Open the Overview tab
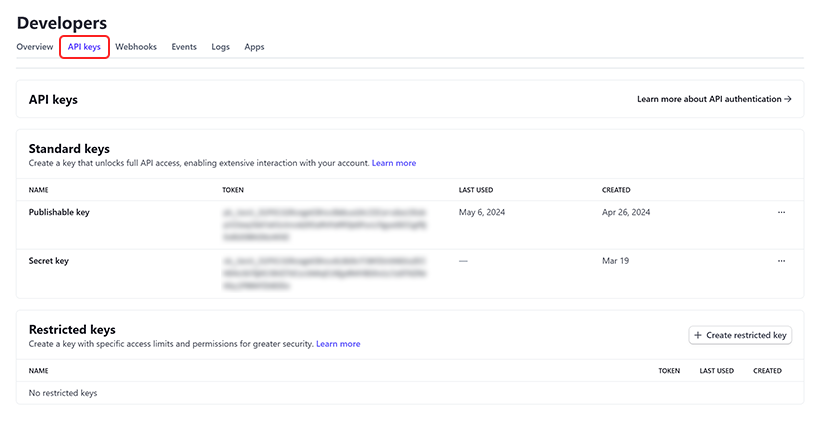 [x=35, y=47]
